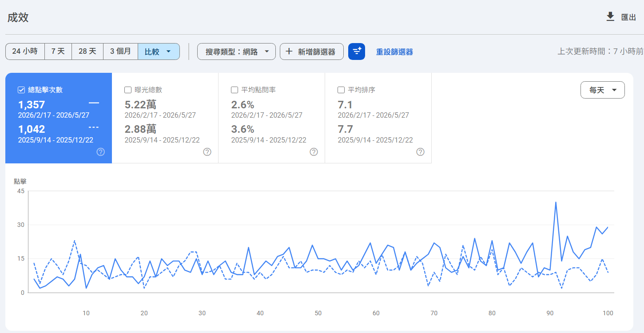The width and height of the screenshot is (644, 333).
Task: Click the 1,357 clicks value
Action: [32, 105]
